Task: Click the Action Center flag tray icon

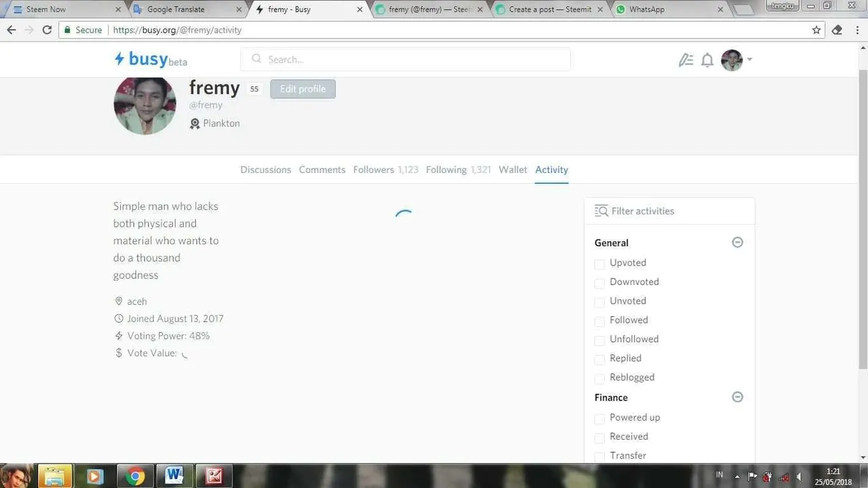Action: (x=753, y=476)
